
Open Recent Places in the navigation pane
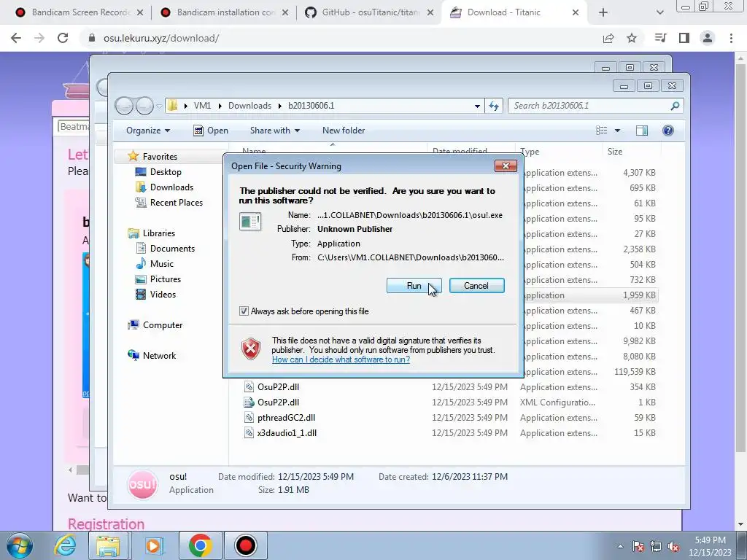coord(177,203)
